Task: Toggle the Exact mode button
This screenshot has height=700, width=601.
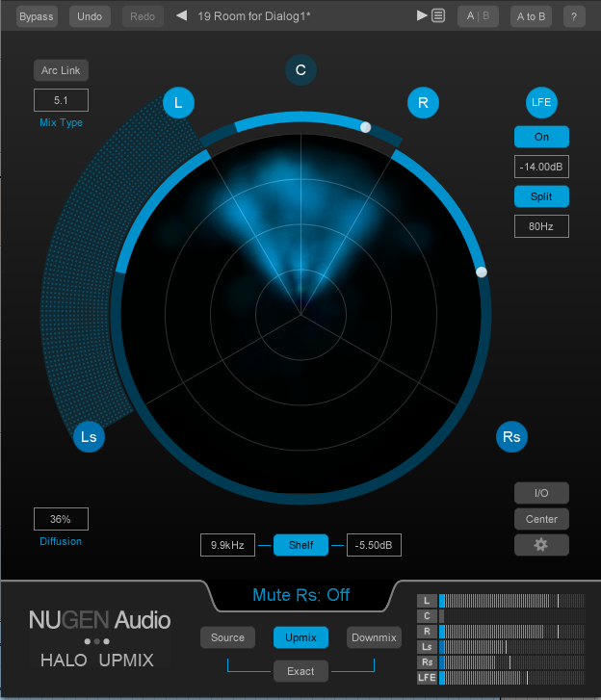Action: click(300, 671)
